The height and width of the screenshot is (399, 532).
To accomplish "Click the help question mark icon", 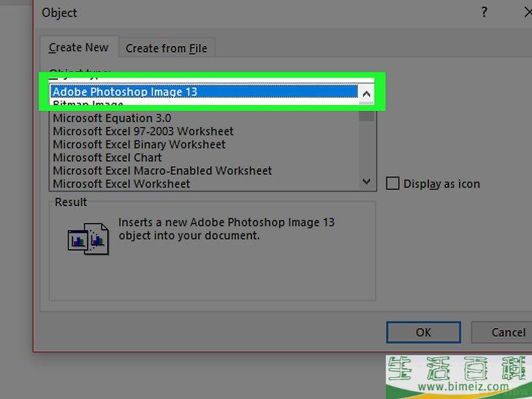I will pos(484,12).
